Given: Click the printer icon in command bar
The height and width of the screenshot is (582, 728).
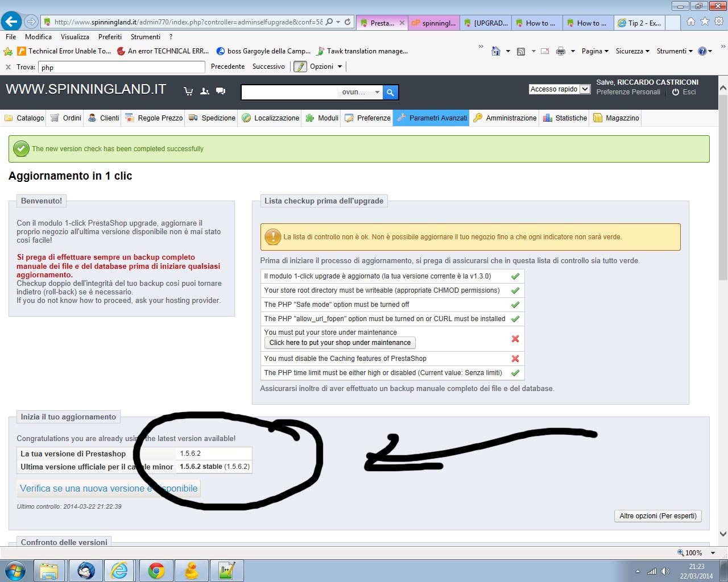Looking at the screenshot, I should (561, 51).
